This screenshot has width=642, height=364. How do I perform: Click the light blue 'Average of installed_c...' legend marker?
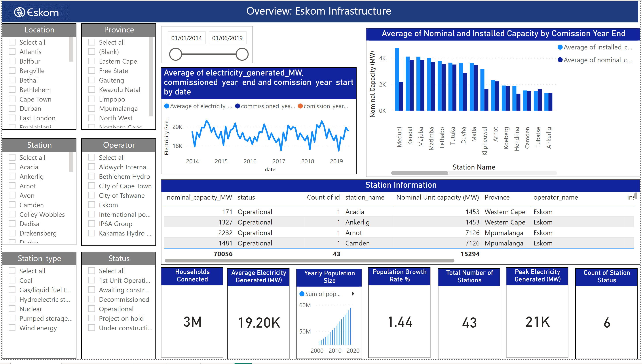560,47
